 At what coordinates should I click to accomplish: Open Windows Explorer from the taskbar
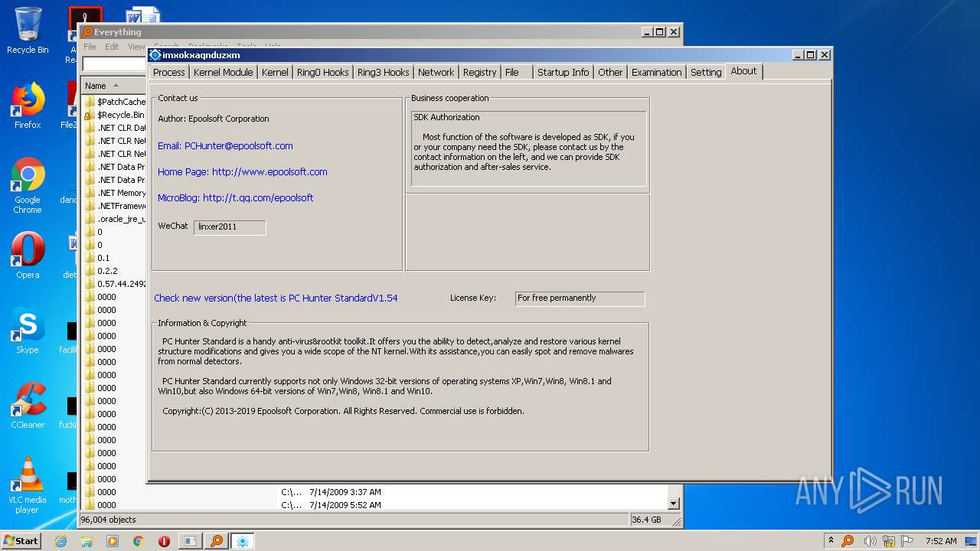(x=87, y=541)
